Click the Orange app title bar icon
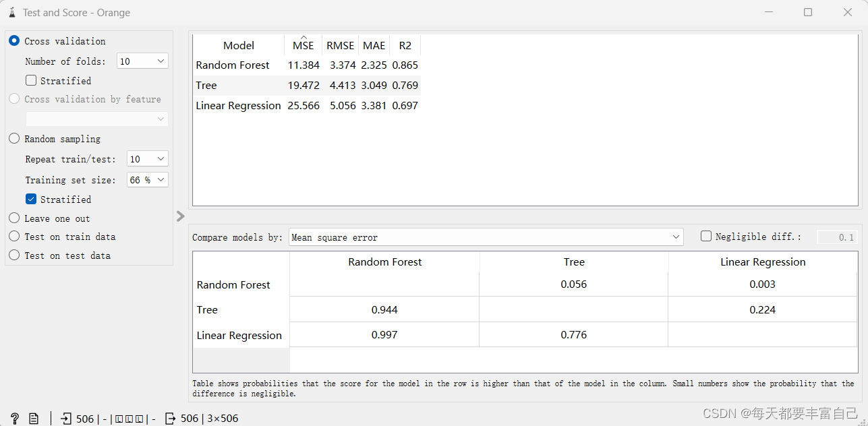 [x=11, y=12]
